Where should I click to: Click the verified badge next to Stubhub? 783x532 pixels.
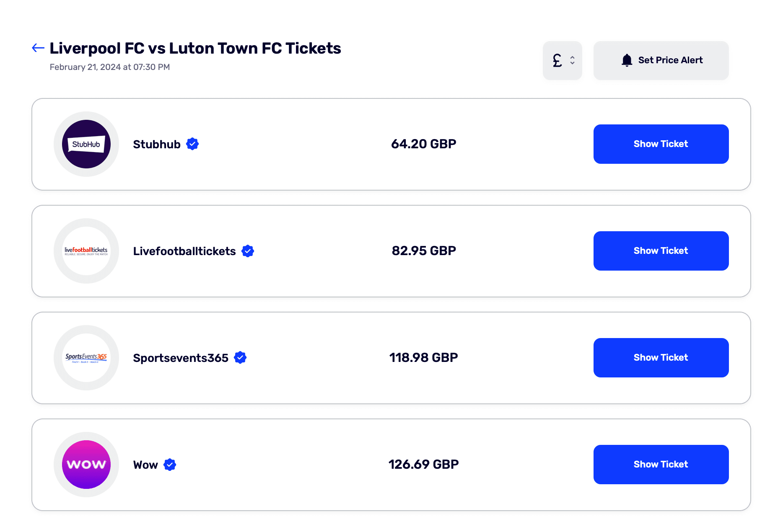(192, 144)
